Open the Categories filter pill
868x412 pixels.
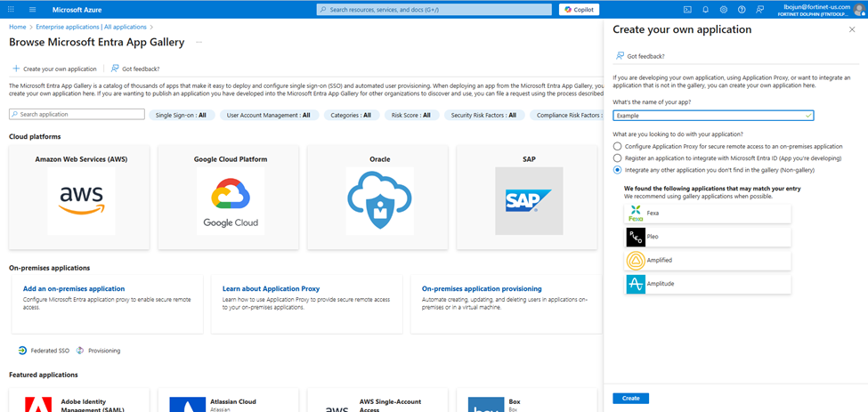click(352, 115)
